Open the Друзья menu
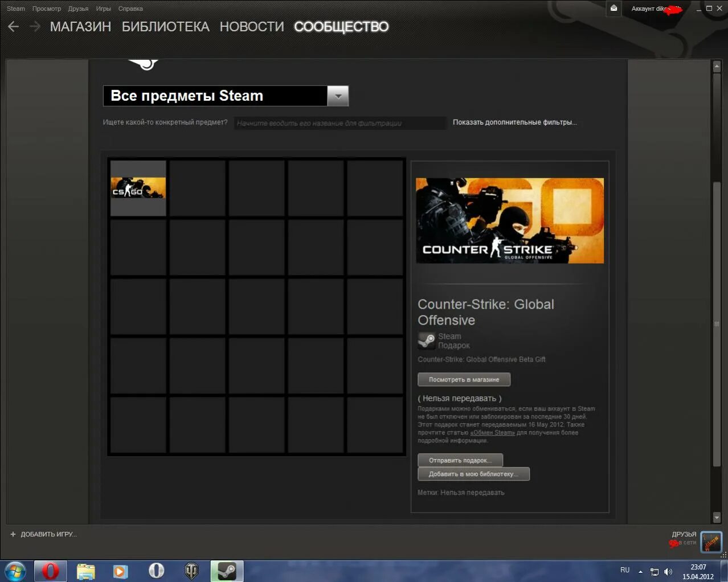Image resolution: width=728 pixels, height=582 pixels. [78, 9]
